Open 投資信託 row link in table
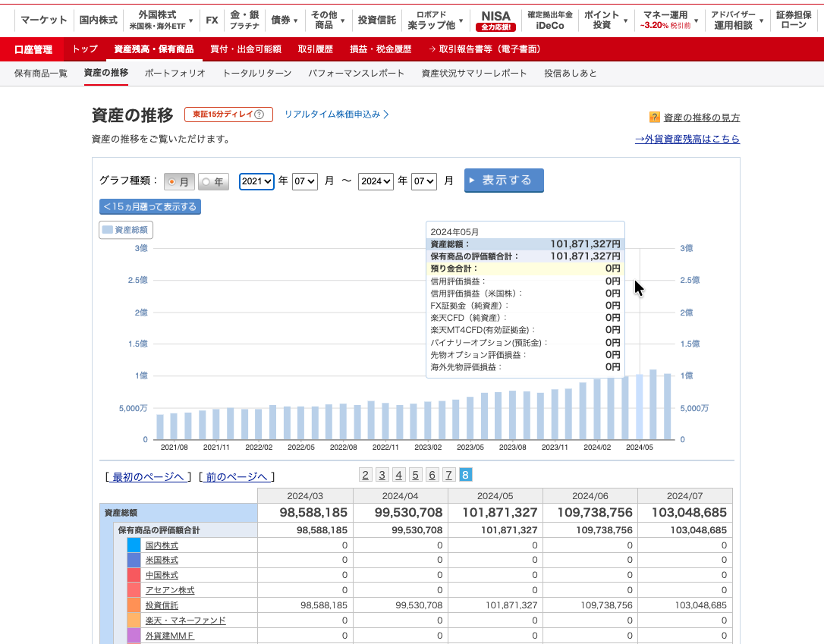The height and width of the screenshot is (644, 824). click(162, 605)
